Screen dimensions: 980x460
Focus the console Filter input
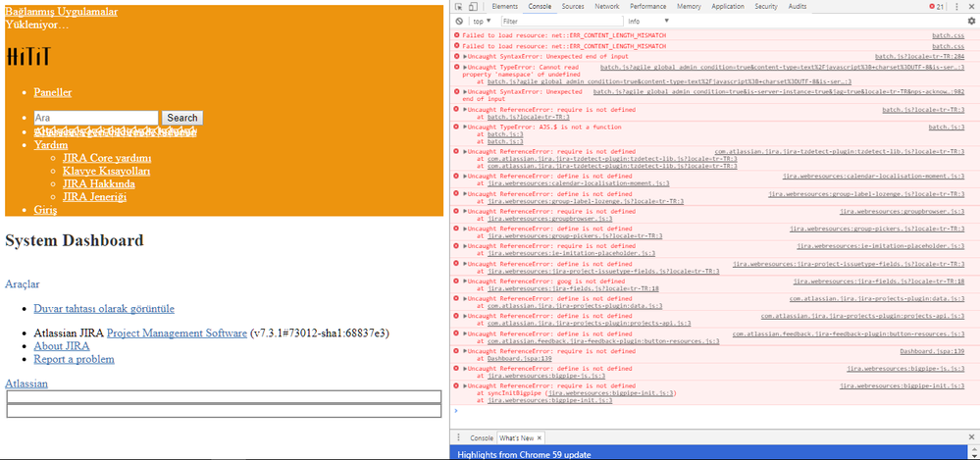562,22
